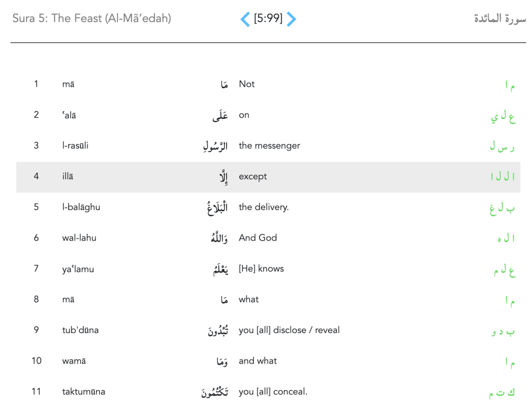Click root letters for 'l-balāghu'

(502, 209)
